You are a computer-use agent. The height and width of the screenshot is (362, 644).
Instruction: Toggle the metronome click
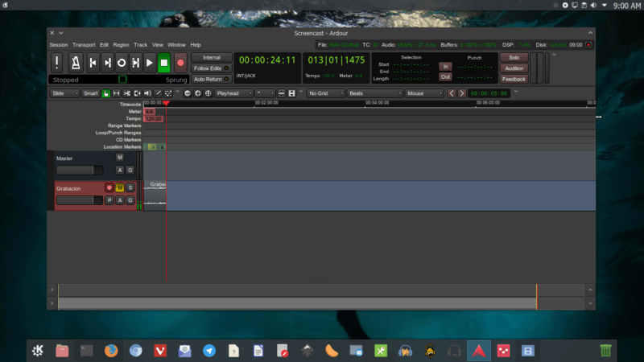coord(76,63)
